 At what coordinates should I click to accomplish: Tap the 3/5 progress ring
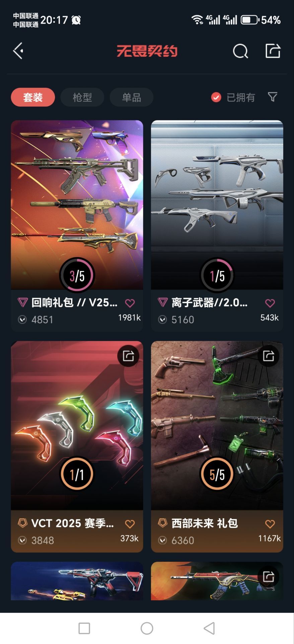pyautogui.click(x=77, y=275)
